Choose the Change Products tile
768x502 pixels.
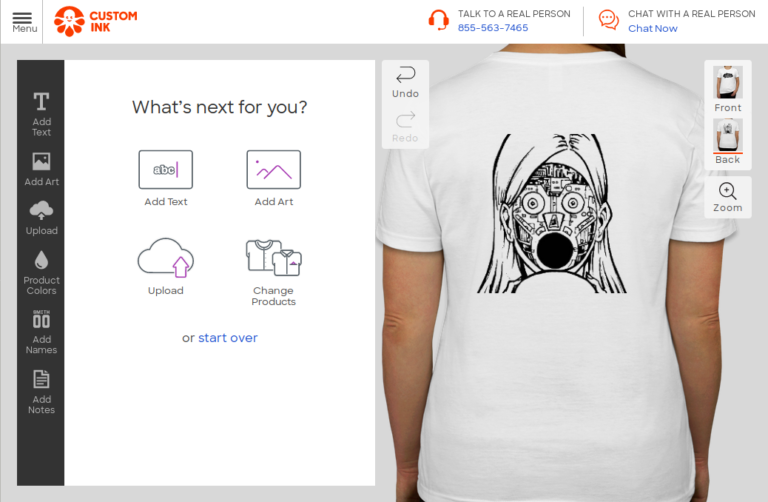(273, 273)
